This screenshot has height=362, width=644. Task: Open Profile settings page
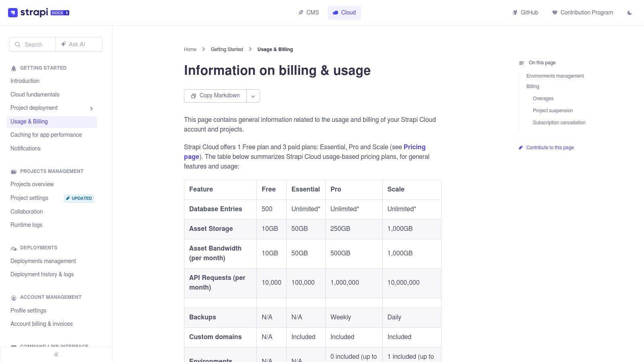coord(28,311)
